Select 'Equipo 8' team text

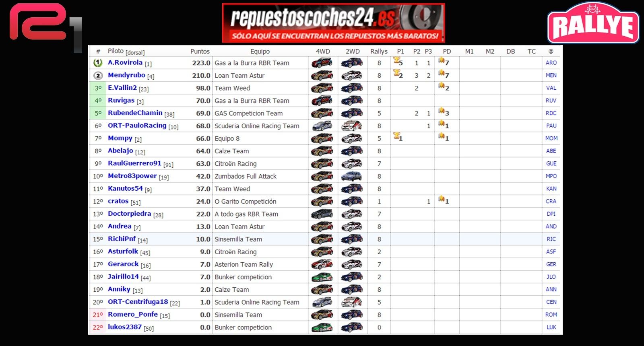[227, 139]
